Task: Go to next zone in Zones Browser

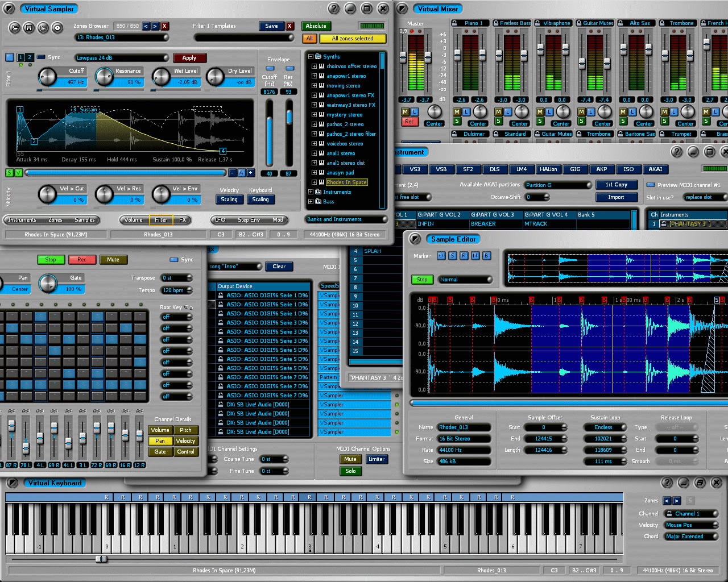Action: click(155, 26)
